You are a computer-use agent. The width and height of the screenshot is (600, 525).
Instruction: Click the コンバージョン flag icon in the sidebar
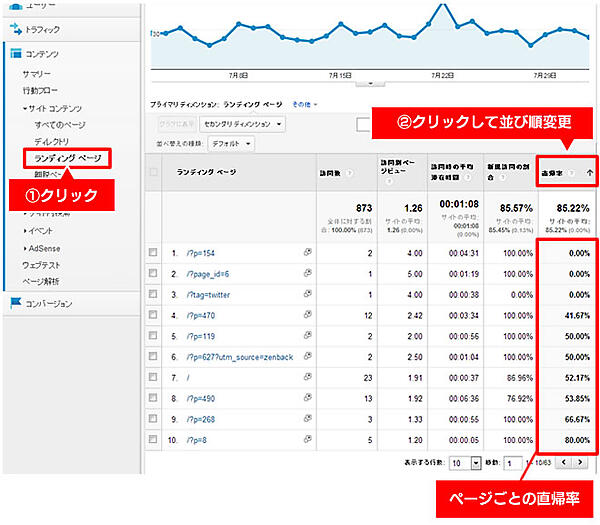coord(14,303)
